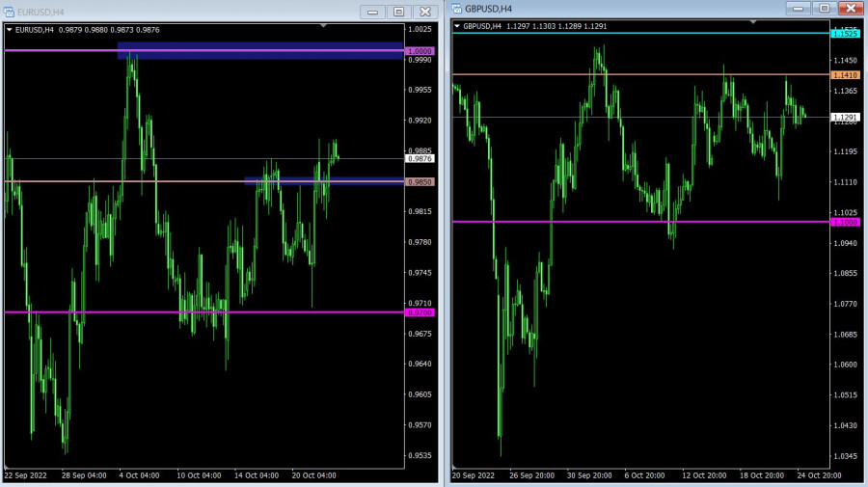The image size is (868, 487).
Task: Click the EURUSD OHLC values 0.9879 0.9880 0.9873 0.9876
Action: 109,30
